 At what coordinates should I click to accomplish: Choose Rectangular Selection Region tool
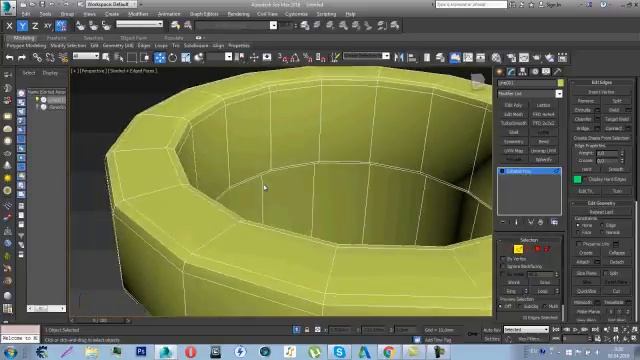pyautogui.click(x=132, y=58)
